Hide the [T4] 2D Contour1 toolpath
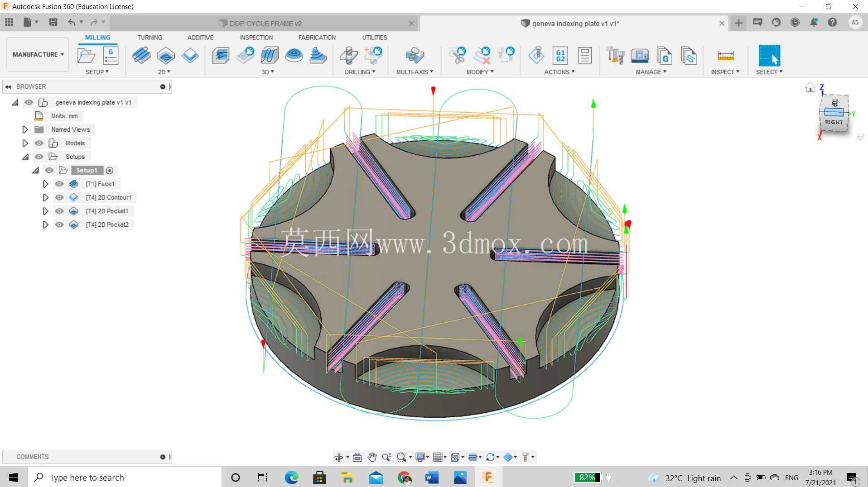The image size is (868, 487). 59,197
